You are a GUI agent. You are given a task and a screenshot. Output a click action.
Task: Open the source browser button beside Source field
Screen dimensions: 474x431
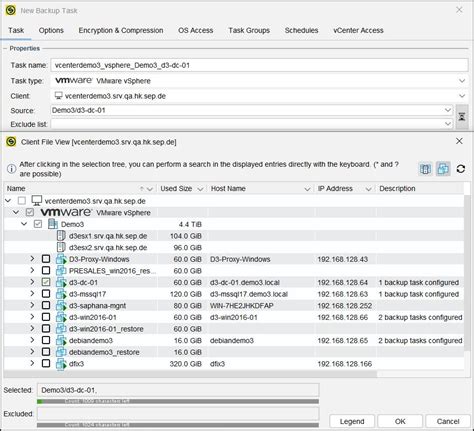coord(462,117)
